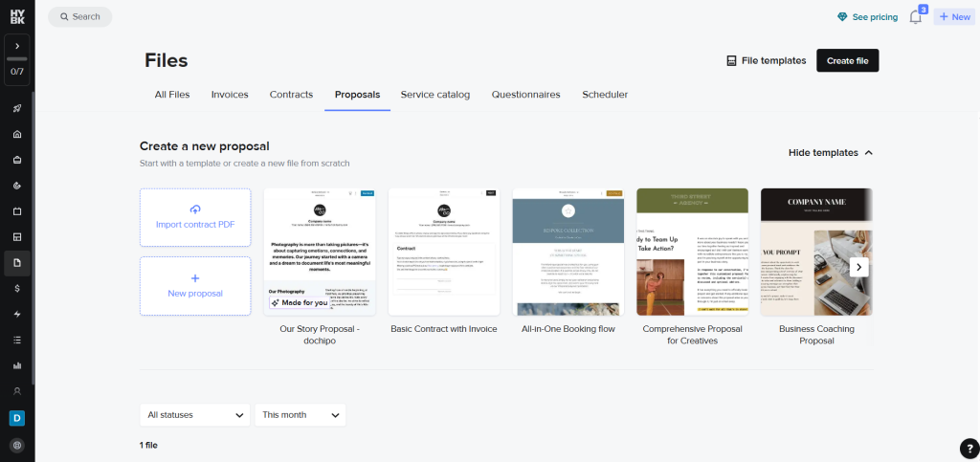
Task: Expand the setup progress 0/7 panel arrow
Action: coord(17,46)
